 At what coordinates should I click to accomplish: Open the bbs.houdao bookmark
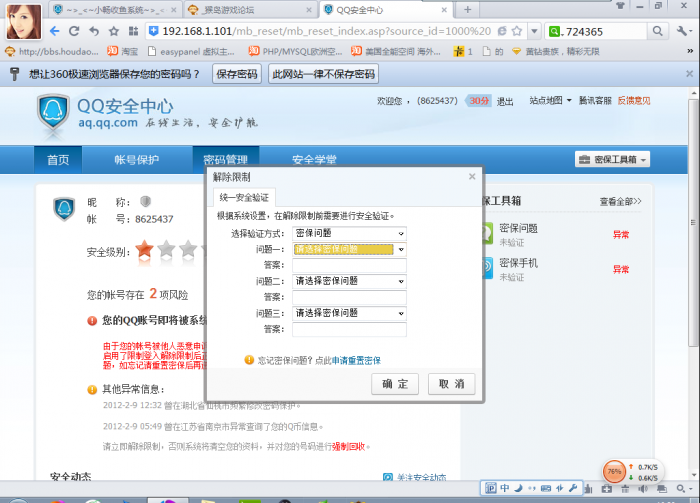[x=52, y=52]
